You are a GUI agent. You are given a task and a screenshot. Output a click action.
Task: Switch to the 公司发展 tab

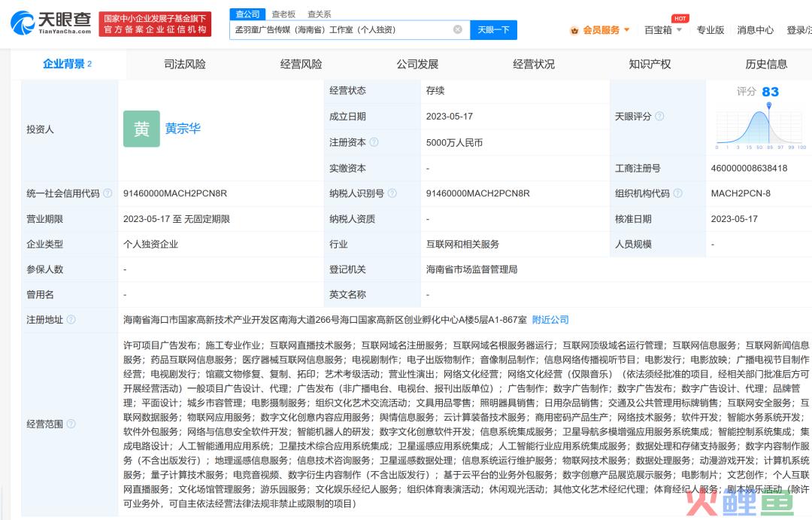coord(417,64)
